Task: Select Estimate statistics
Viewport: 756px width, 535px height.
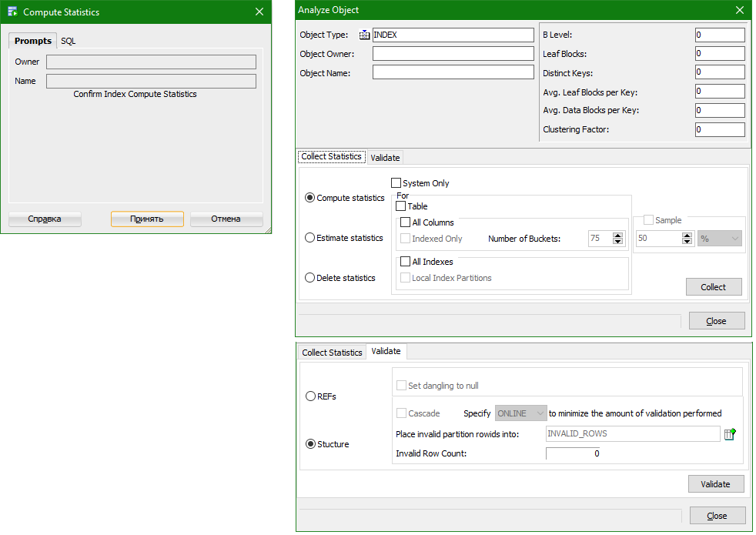Action: click(x=309, y=238)
